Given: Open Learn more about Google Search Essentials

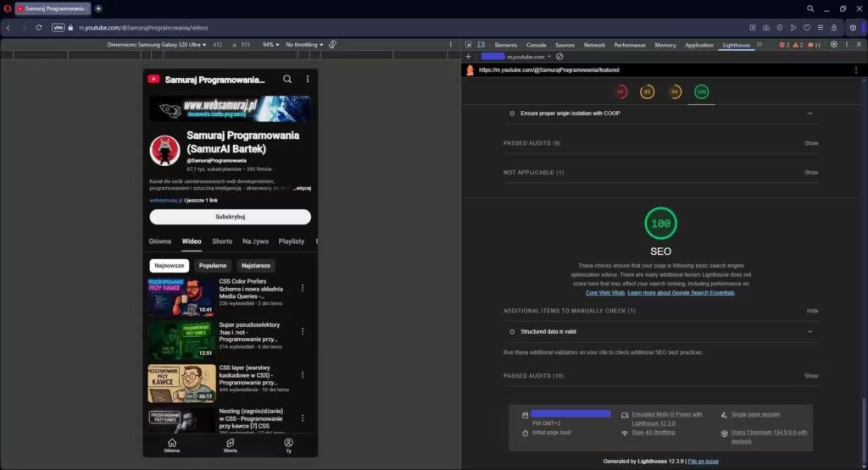Looking at the screenshot, I should [x=681, y=293].
